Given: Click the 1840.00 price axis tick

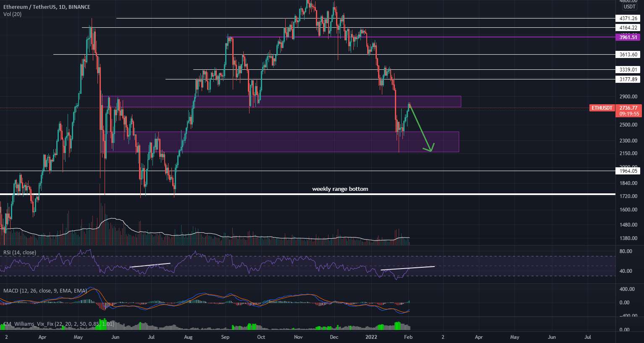Looking at the screenshot, I should (628, 183).
